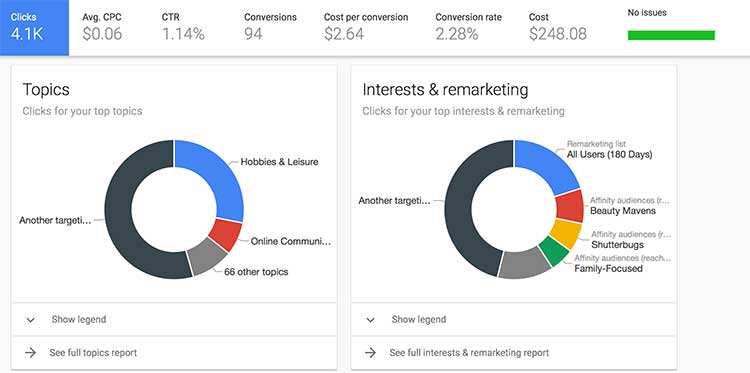Viewport: 750px width, 373px height.
Task: Select the Clicks metric tab
Action: (34, 28)
